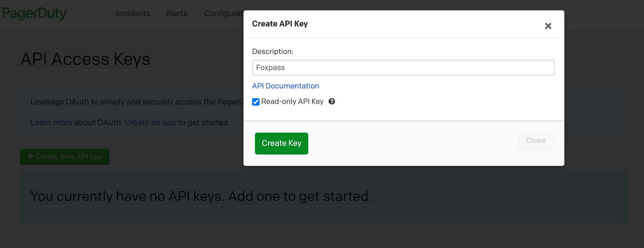Image resolution: width=644 pixels, height=248 pixels.
Task: Click the help icon beside Read-only API Key
Action: coord(332,101)
